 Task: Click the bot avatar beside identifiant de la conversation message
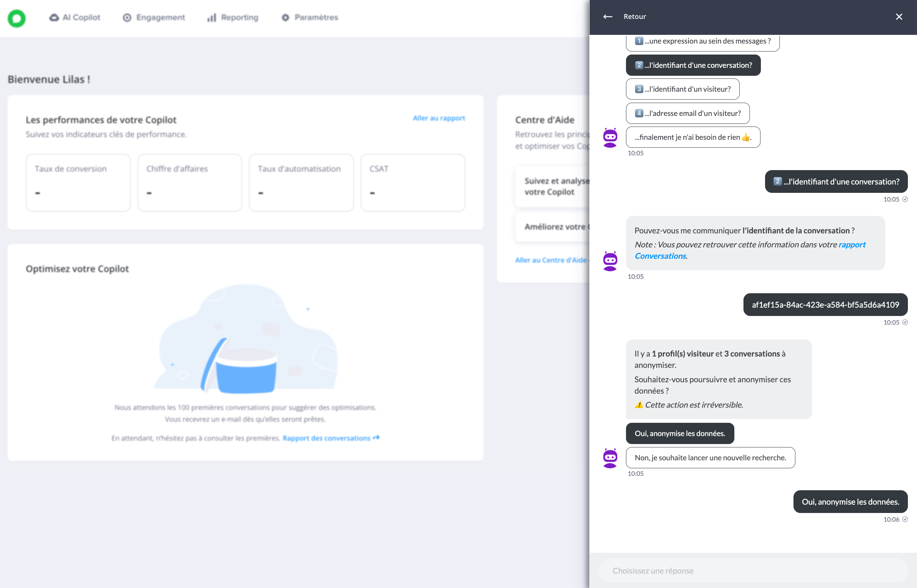tap(610, 261)
